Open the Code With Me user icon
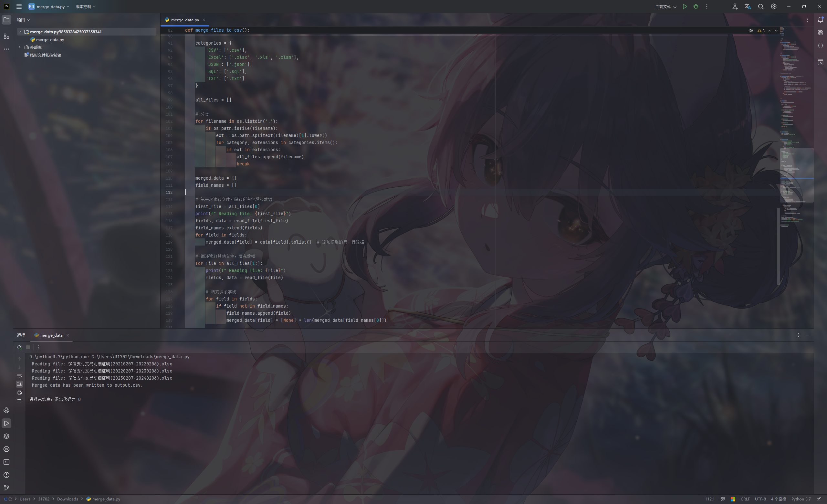827x504 pixels. point(735,6)
